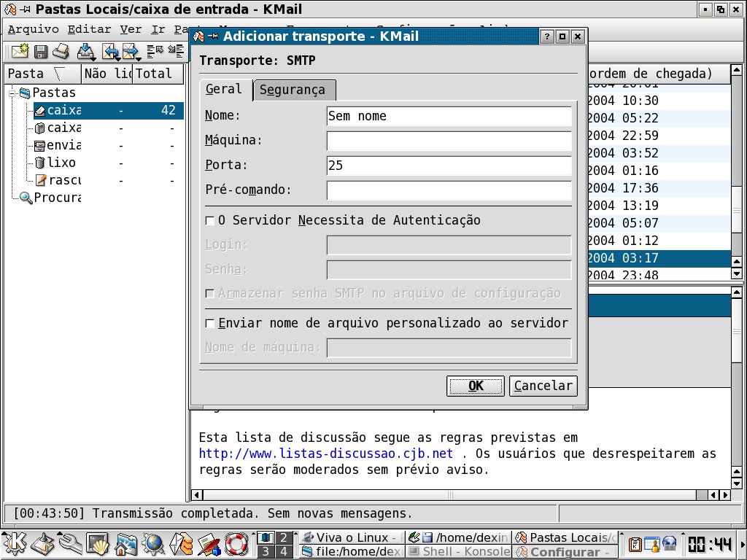747x560 pixels.
Task: Open the listas-discussao.cjb.net link
Action: click(x=326, y=454)
